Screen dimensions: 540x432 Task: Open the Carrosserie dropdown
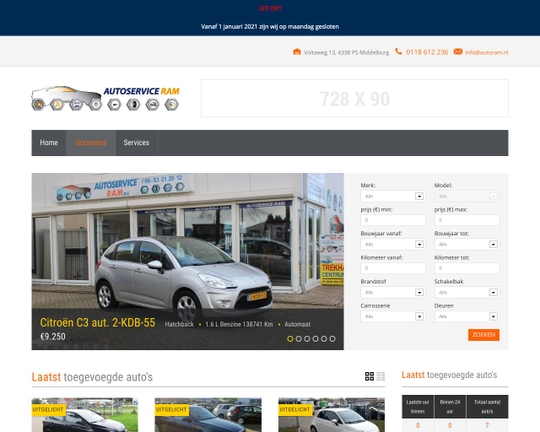(x=393, y=316)
